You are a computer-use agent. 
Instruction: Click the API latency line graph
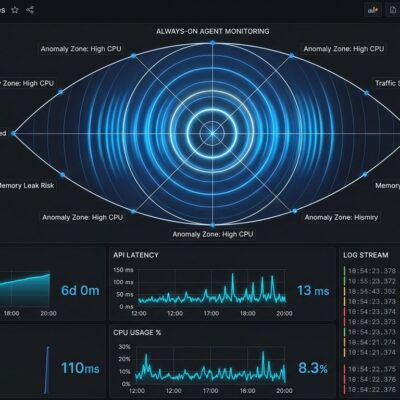click(x=212, y=289)
